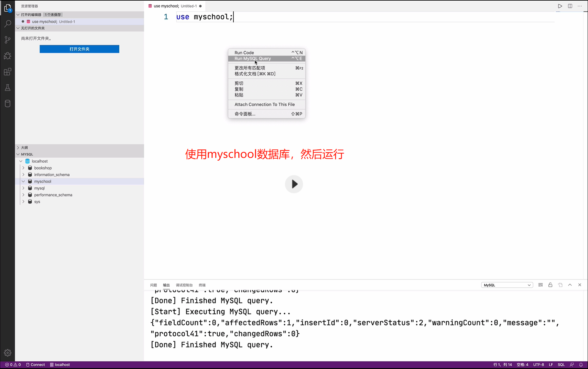Screen dimensions: 588x369
Task: Expand the bookshop database node
Action: click(23, 168)
